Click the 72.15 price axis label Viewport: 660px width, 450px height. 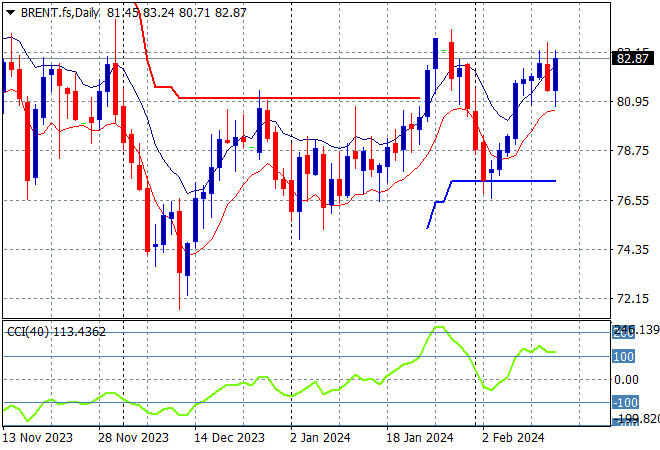click(633, 299)
